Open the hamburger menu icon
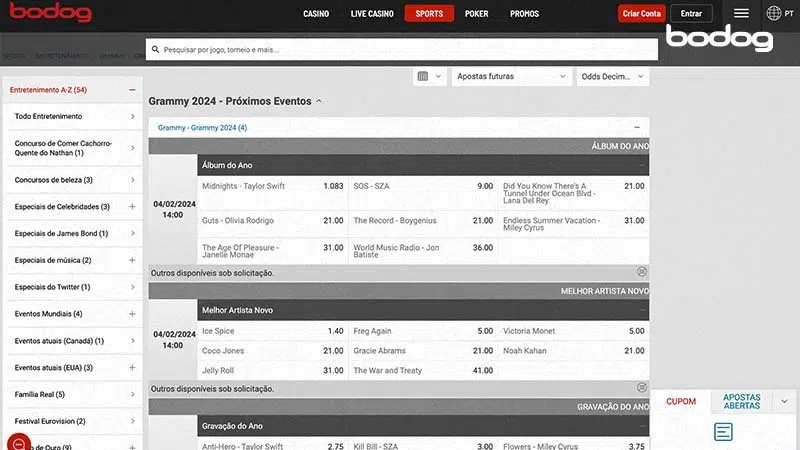Viewport: 800px width, 450px height. (741, 13)
